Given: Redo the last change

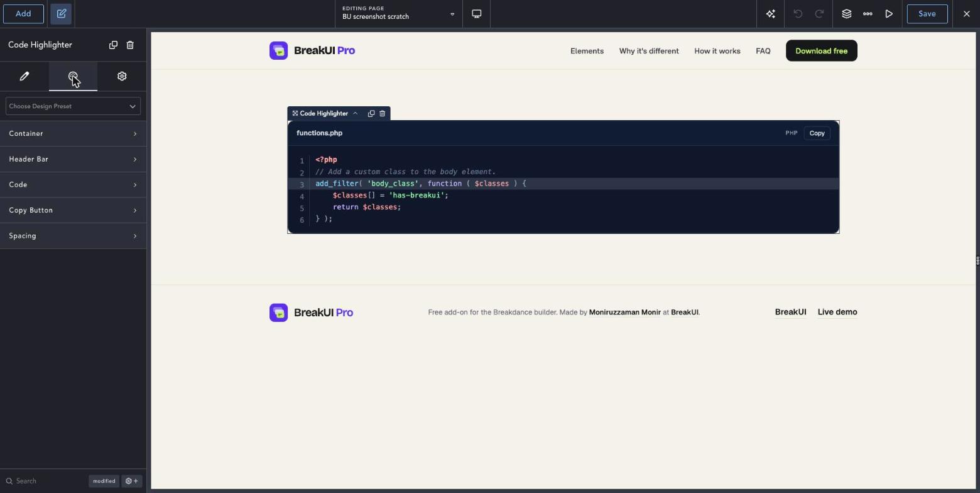Looking at the screenshot, I should pyautogui.click(x=819, y=14).
